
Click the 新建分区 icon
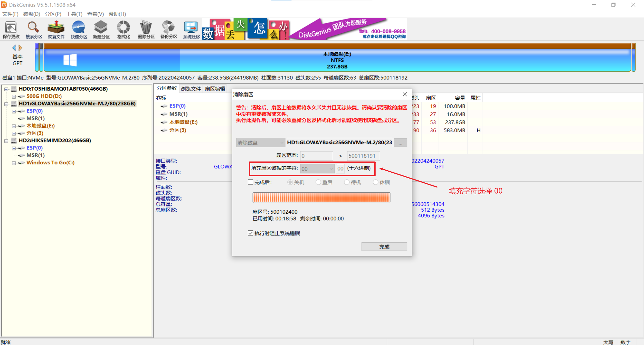point(101,29)
